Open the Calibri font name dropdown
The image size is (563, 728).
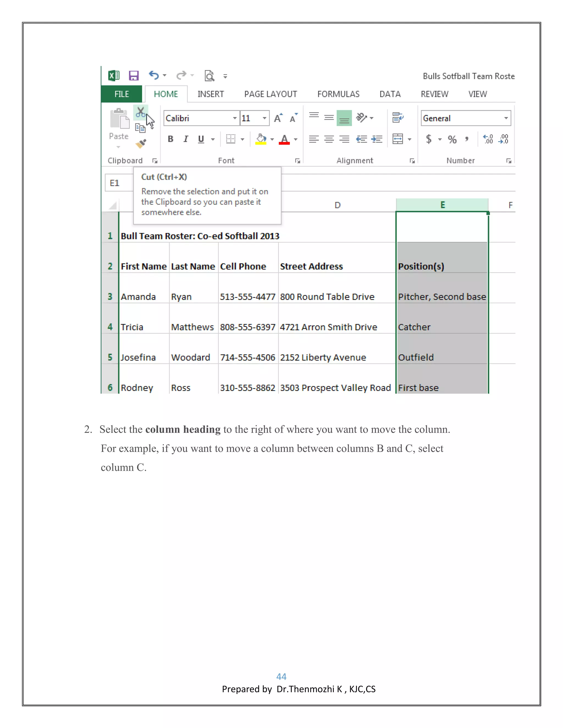(x=235, y=118)
